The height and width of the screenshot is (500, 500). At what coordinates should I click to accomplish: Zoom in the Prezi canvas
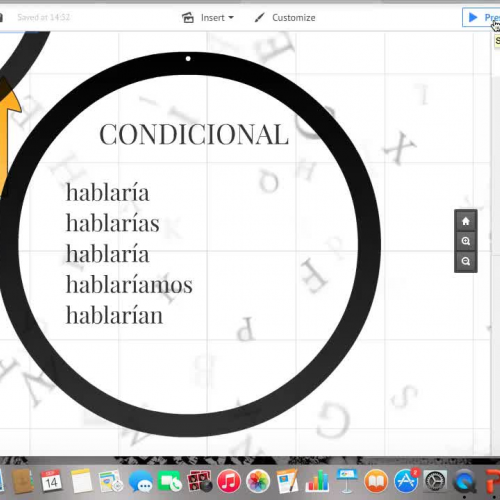[x=466, y=241]
